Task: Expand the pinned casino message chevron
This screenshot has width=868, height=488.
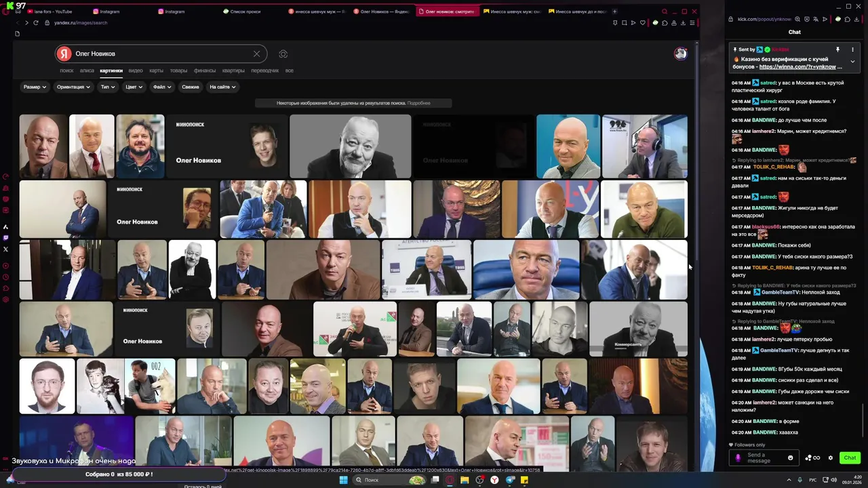Action: 852,62
